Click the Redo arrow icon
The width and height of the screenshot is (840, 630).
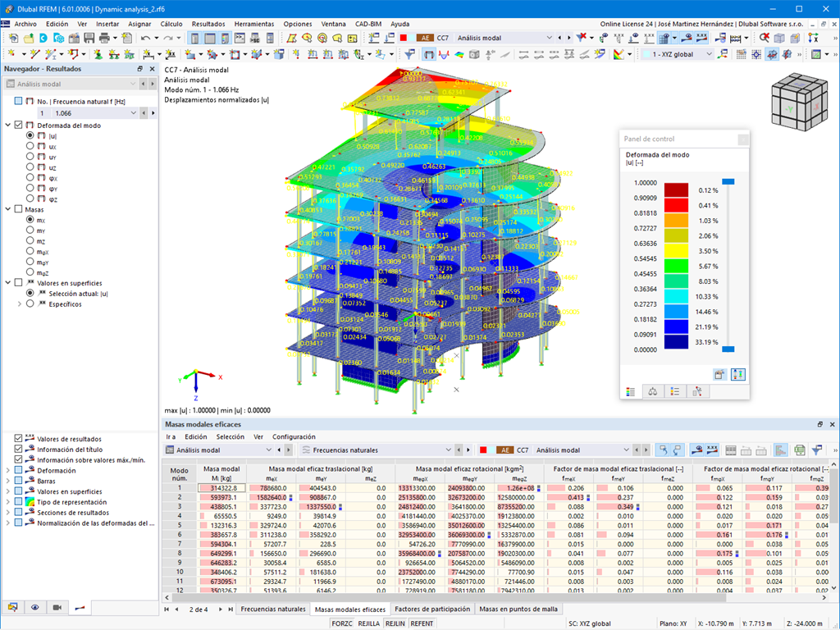pyautogui.click(x=167, y=38)
